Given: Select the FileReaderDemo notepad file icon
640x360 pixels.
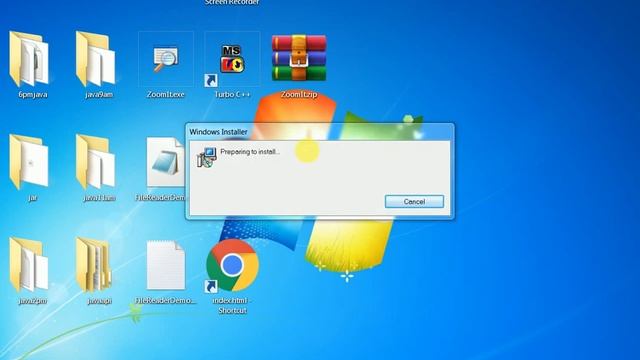Looking at the screenshot, I should coord(165,162).
